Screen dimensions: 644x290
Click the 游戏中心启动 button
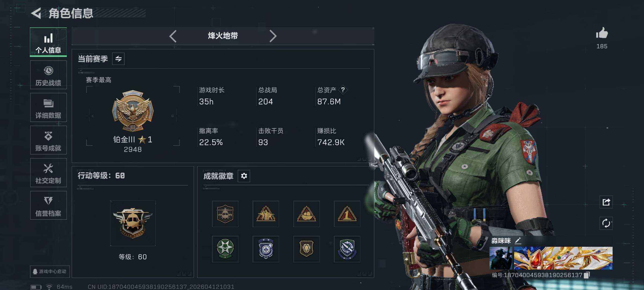tap(50, 271)
